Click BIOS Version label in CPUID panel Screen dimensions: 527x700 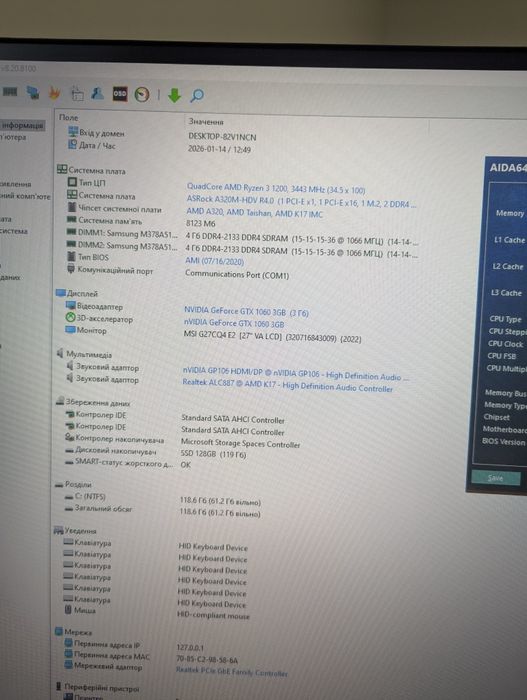pyautogui.click(x=503, y=442)
